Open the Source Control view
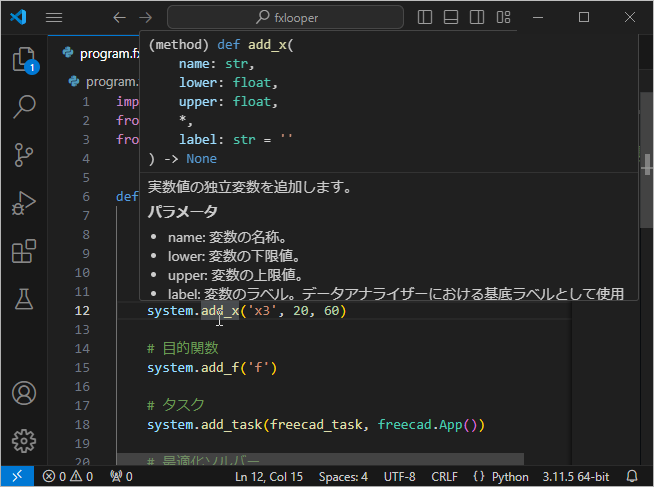This screenshot has width=654, height=487. click(x=23, y=154)
